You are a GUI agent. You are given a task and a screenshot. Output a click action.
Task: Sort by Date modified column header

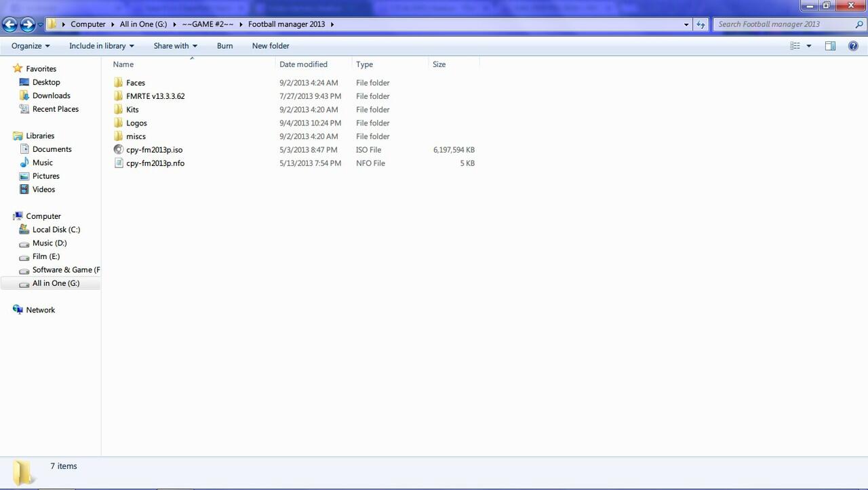click(x=314, y=64)
